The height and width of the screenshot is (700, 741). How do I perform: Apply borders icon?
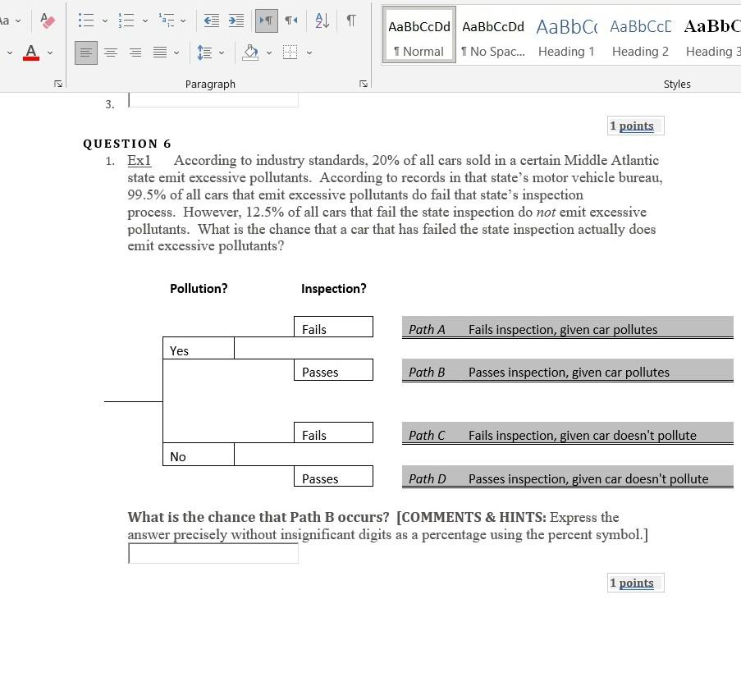290,53
